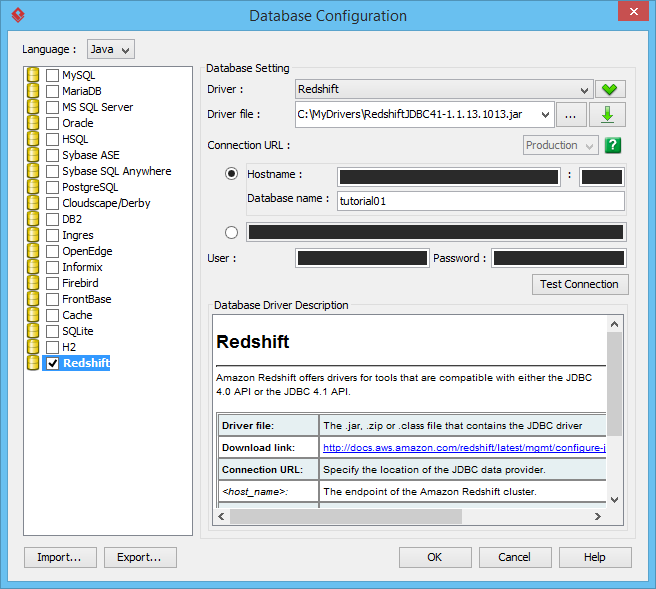The image size is (656, 589).
Task: Click the database cylinder icon next to MySQL
Action: (33, 75)
